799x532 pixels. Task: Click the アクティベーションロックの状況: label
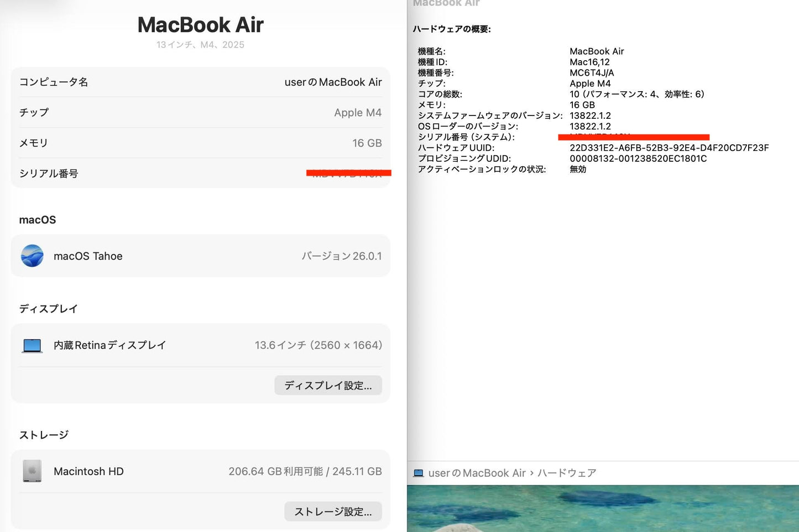pyautogui.click(x=482, y=170)
